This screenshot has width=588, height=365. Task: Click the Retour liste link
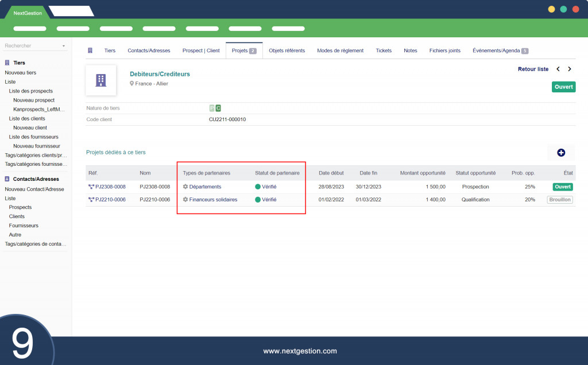533,69
